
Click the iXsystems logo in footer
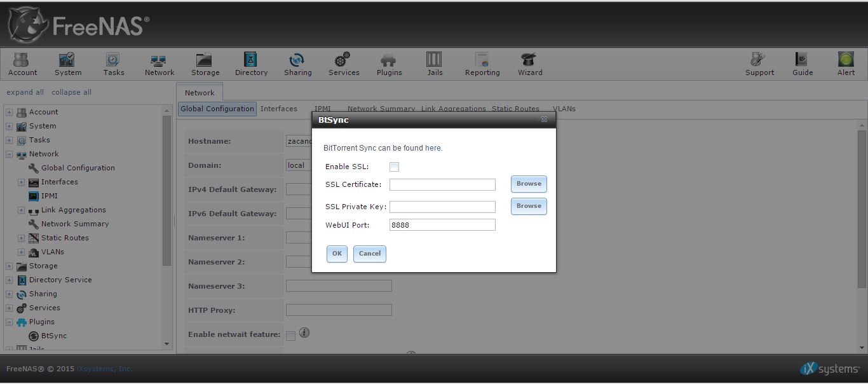click(x=831, y=369)
